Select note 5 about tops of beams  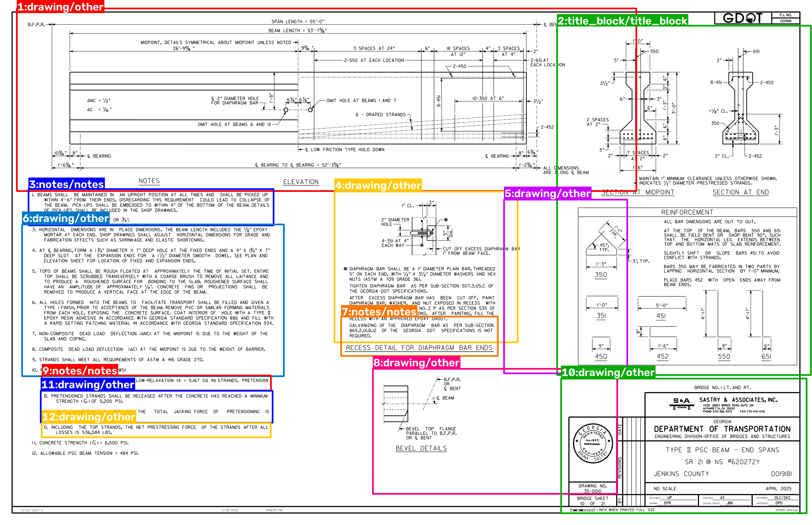pos(150,282)
